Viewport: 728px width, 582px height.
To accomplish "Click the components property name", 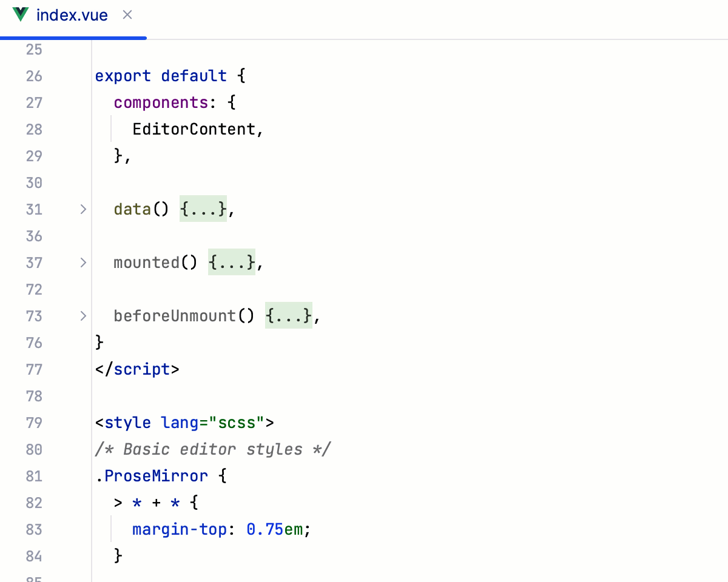I will (x=161, y=102).
